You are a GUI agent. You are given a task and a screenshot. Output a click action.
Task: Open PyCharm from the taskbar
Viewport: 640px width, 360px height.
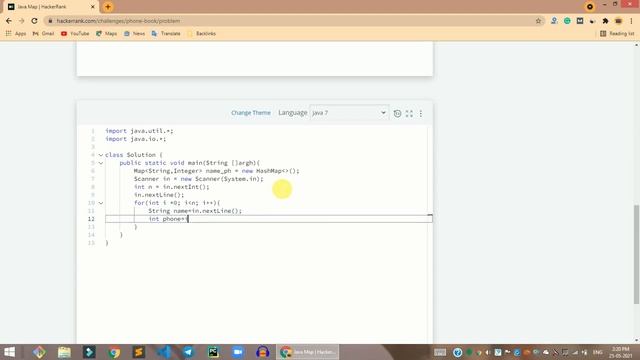(x=213, y=352)
